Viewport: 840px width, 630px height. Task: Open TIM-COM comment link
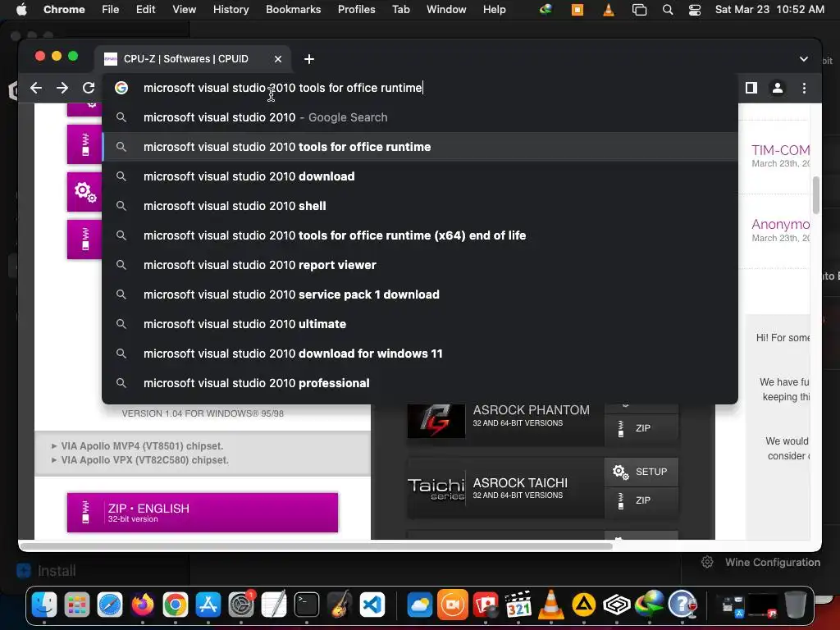point(780,150)
